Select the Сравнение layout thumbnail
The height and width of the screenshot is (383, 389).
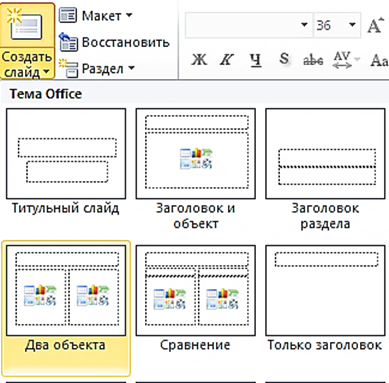coord(196,298)
